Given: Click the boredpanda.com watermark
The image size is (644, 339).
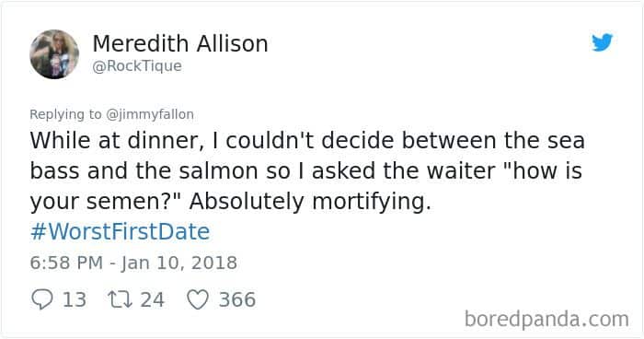Looking at the screenshot, I should [x=546, y=320].
